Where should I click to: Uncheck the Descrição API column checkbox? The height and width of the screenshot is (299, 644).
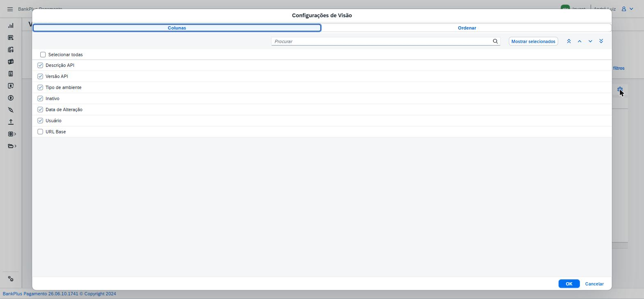pyautogui.click(x=40, y=65)
